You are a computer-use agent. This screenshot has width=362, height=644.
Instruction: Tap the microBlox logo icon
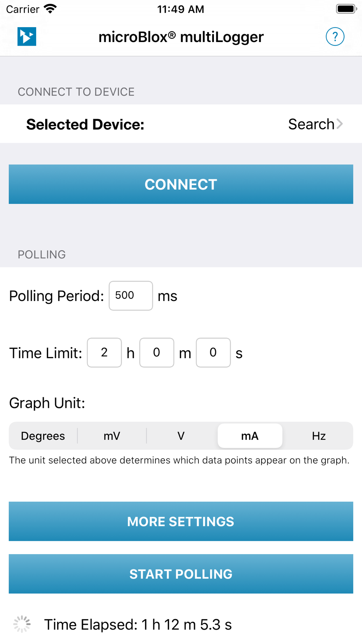tap(27, 37)
